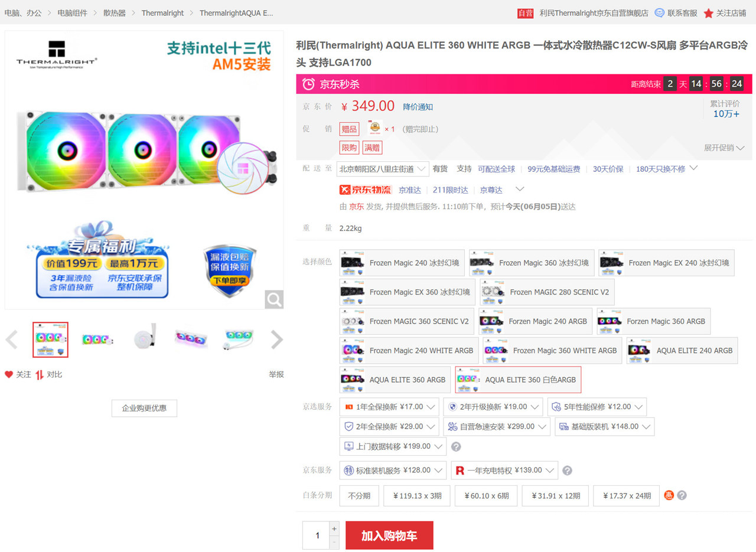Click the red star 关注店铺 icon
Screen dimensions: 756x552
click(709, 13)
